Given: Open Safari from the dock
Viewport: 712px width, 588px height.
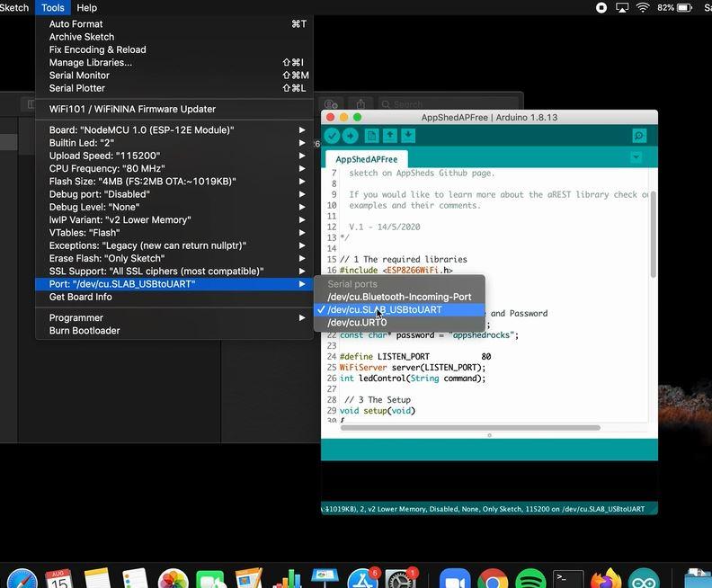Looking at the screenshot, I should pos(22,578).
